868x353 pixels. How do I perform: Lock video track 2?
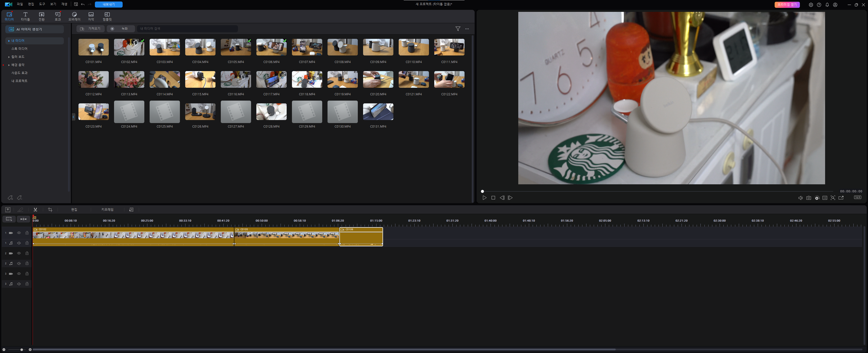tap(27, 253)
